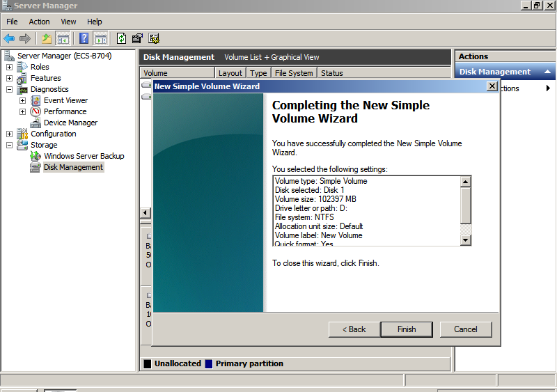
Task: Click the Finish button in wizard
Action: click(407, 329)
